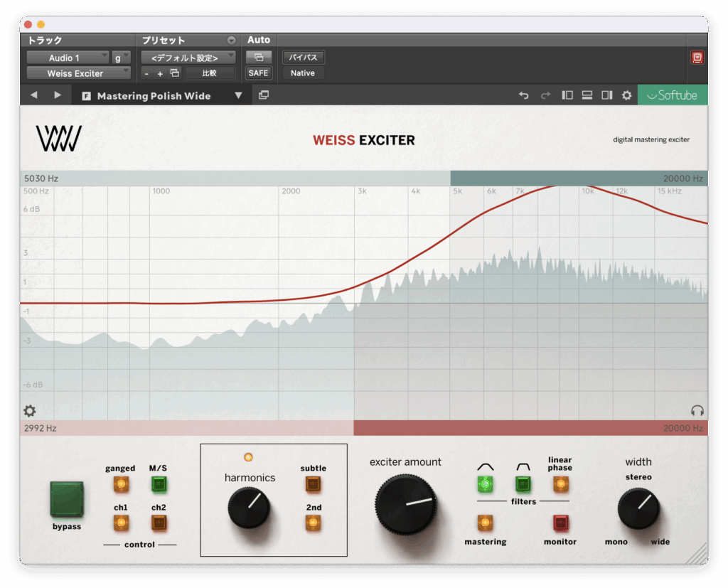
Task: Click the Weiss logo
Action: (59, 139)
